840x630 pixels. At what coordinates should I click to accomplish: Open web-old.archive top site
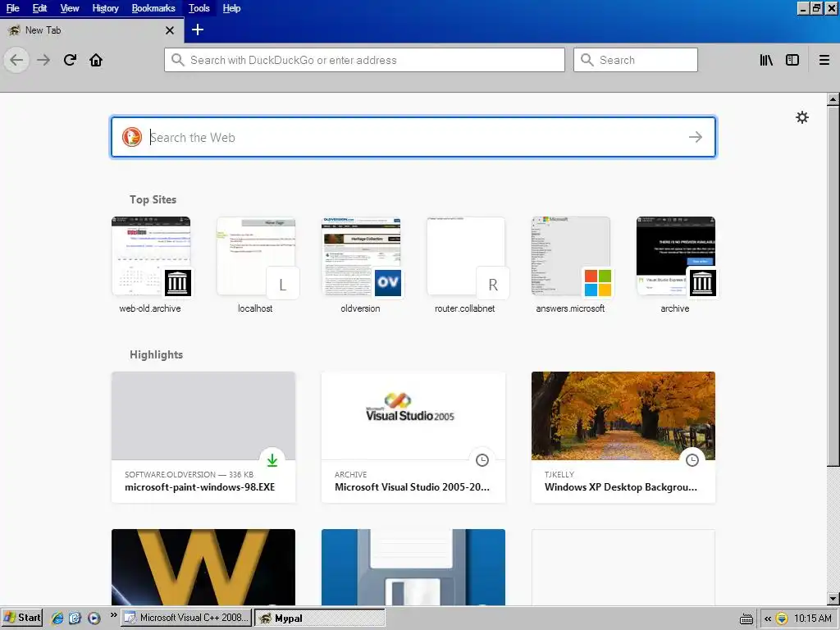[151, 265]
